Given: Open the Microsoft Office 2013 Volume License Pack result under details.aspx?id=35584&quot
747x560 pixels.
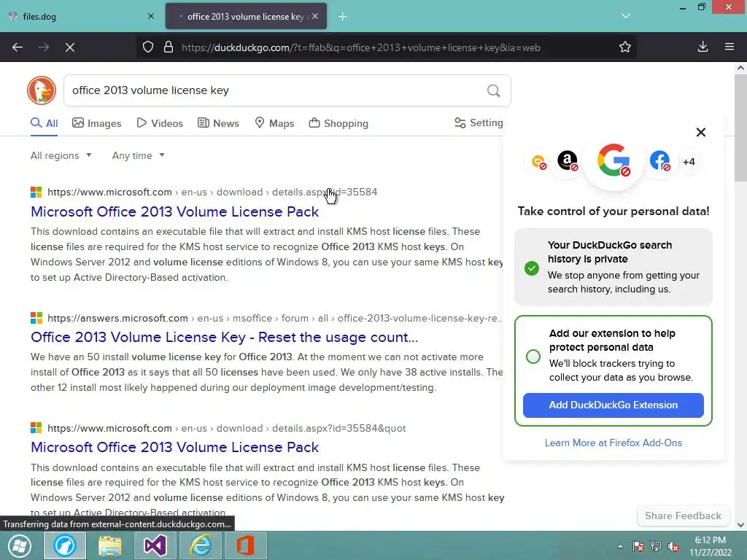Looking at the screenshot, I should point(175,447).
